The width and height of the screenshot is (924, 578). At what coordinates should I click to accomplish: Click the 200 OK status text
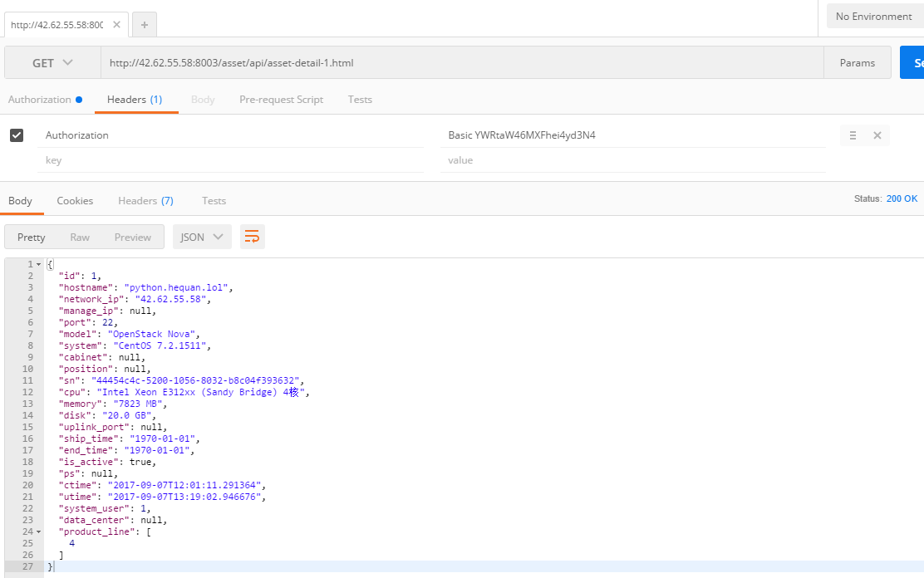point(902,199)
